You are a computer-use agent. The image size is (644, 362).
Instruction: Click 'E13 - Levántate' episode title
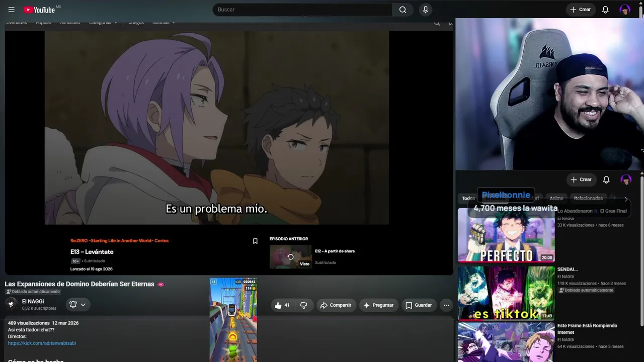pos(92,252)
